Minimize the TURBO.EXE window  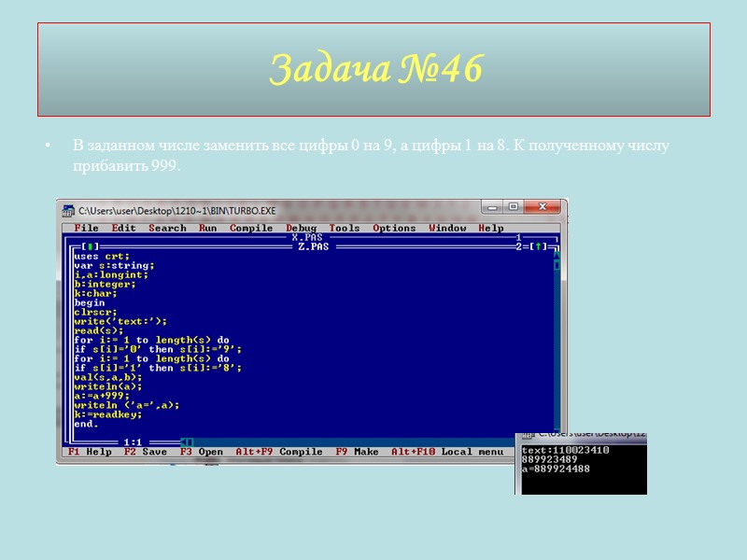492,206
